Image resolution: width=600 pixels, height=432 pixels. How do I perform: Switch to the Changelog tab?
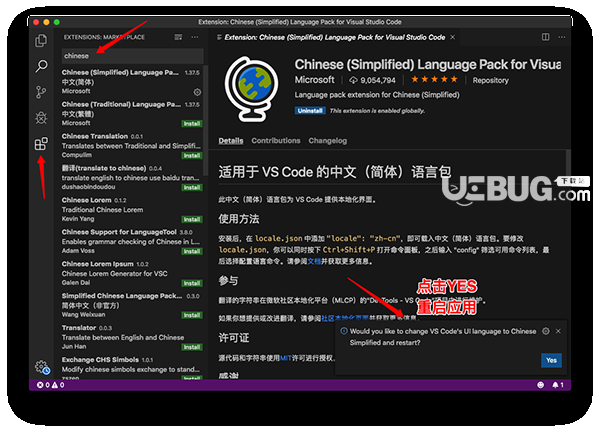pyautogui.click(x=328, y=141)
